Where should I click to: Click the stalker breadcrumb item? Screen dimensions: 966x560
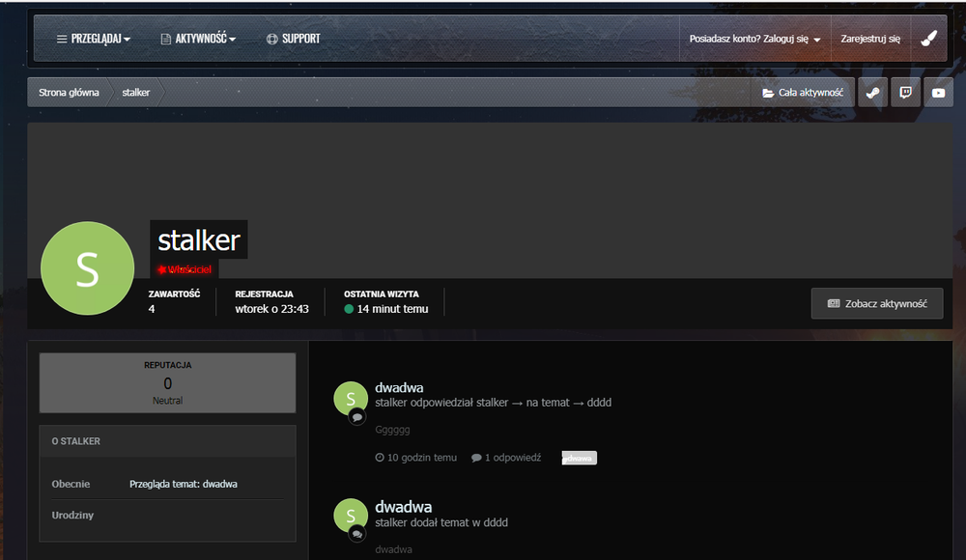click(136, 93)
